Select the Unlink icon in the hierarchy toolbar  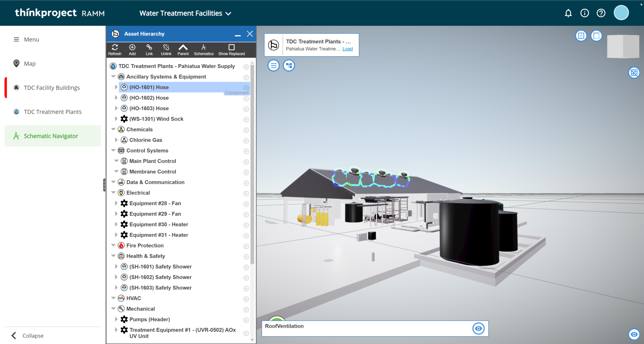pos(166,49)
